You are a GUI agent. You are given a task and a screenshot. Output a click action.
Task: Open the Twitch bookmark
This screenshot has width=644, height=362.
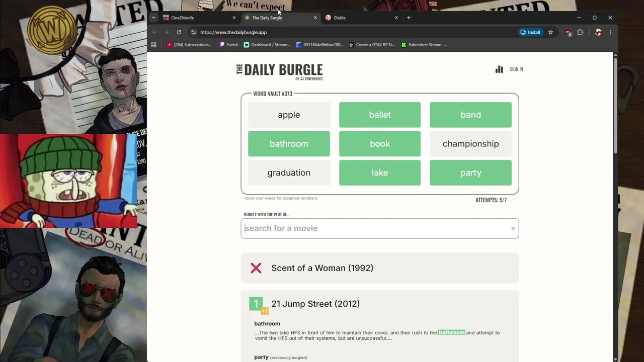click(229, 45)
